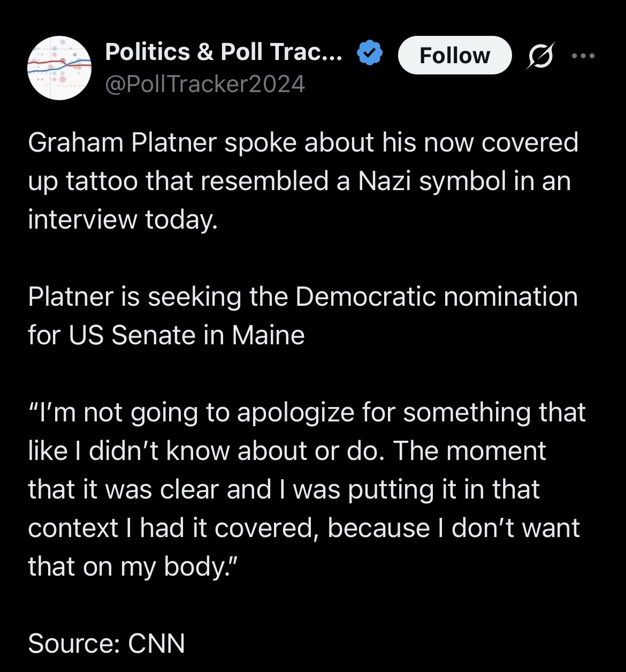626x672 pixels.
Task: Open the PollTracker profile avatar
Action: point(59,69)
